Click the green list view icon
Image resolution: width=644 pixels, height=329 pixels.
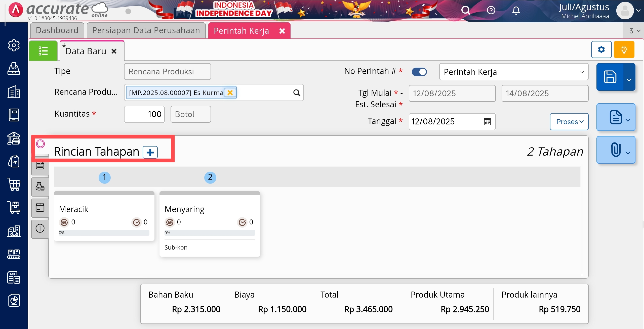43,51
